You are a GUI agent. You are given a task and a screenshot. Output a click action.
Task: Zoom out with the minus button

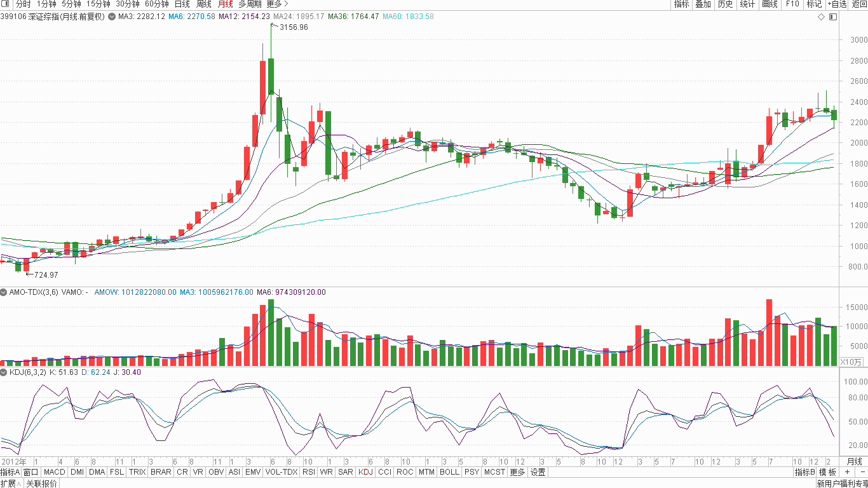(862, 472)
